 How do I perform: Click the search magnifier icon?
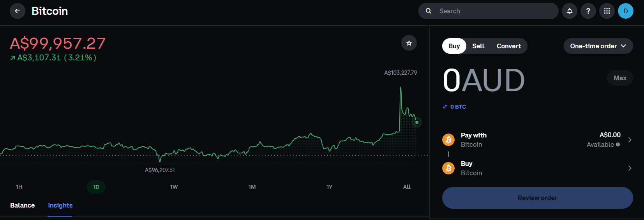[x=429, y=11]
